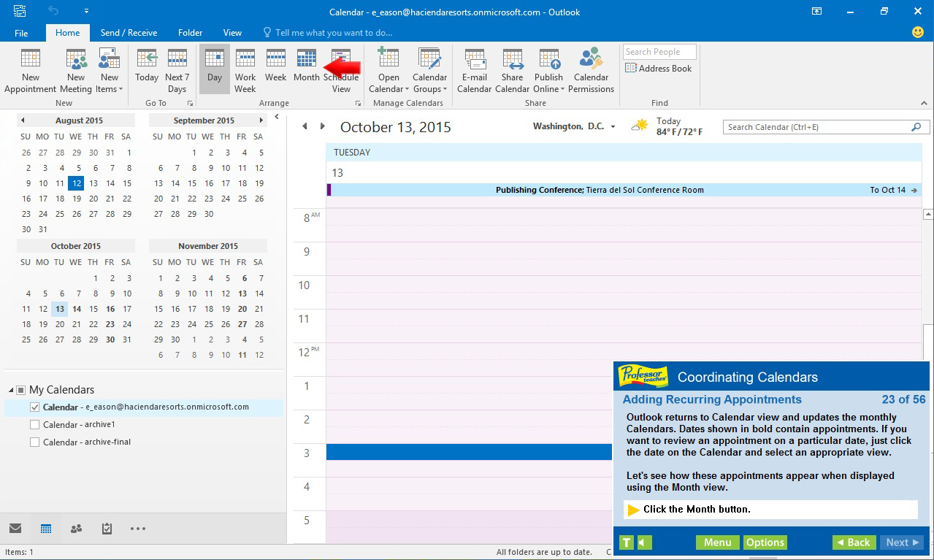The height and width of the screenshot is (560, 934).
Task: Enable the Calendar - archive-final checkbox
Action: pos(33,441)
